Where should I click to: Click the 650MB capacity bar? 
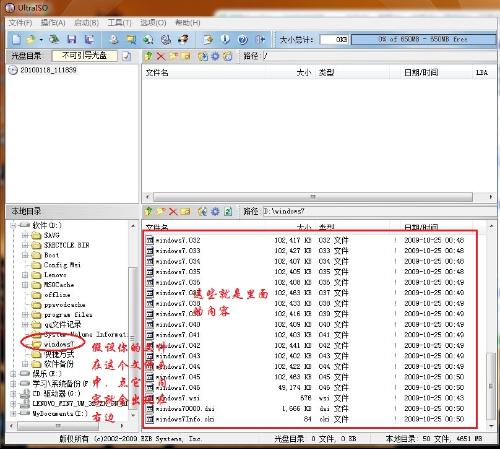[x=423, y=39]
